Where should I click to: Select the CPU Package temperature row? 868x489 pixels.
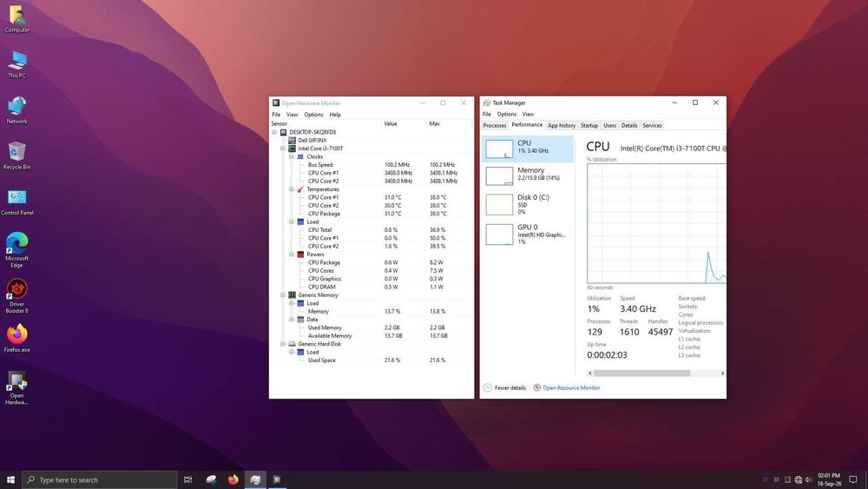372,214
